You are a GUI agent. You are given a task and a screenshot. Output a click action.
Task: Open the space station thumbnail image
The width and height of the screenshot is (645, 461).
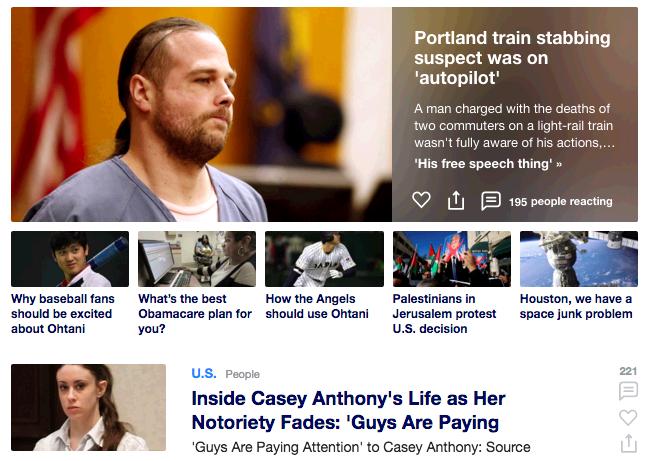(579, 259)
